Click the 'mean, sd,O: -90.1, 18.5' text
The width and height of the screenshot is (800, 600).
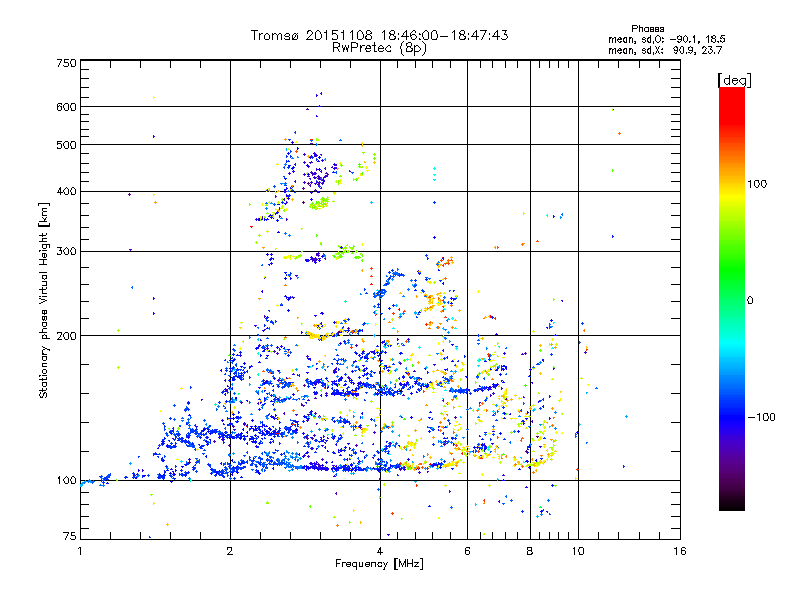[666, 39]
